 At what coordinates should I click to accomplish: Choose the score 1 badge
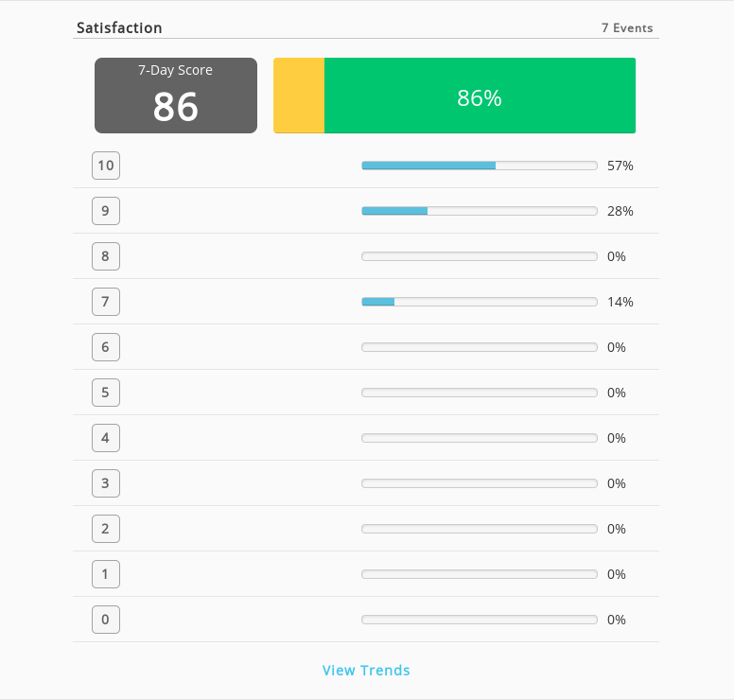coord(106,574)
